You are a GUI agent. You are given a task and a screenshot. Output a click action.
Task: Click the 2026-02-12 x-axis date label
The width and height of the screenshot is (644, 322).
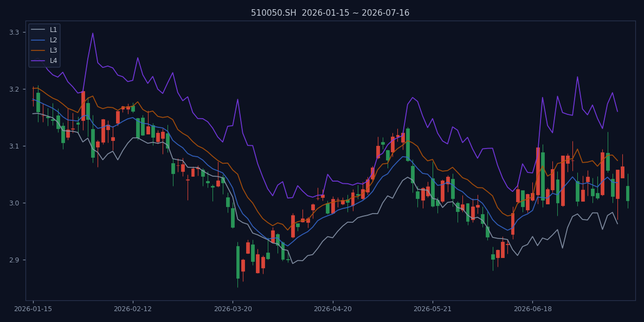[133, 309]
